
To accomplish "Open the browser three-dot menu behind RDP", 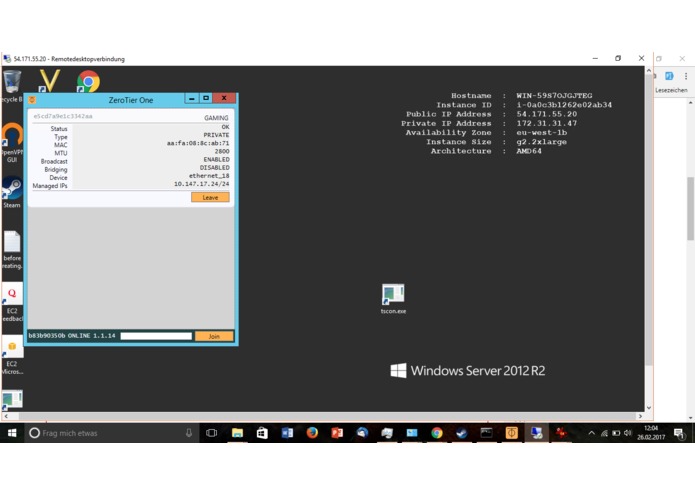I will click(x=686, y=76).
